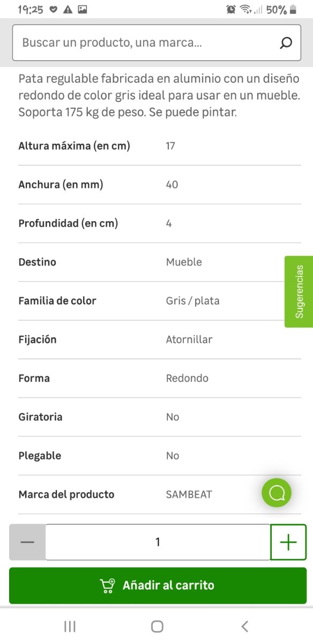Decrease quantity with the minus stepper
Image resolution: width=313 pixels, height=644 pixels.
26,541
